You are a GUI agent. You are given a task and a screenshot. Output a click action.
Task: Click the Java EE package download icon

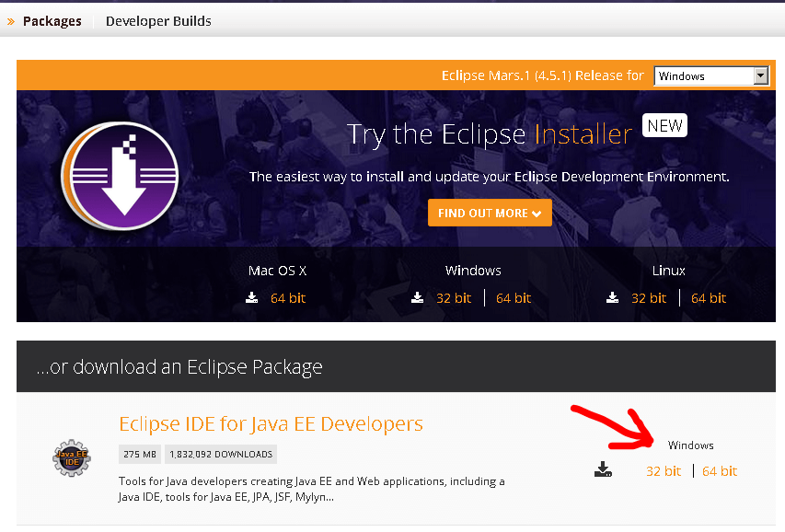coord(603,470)
